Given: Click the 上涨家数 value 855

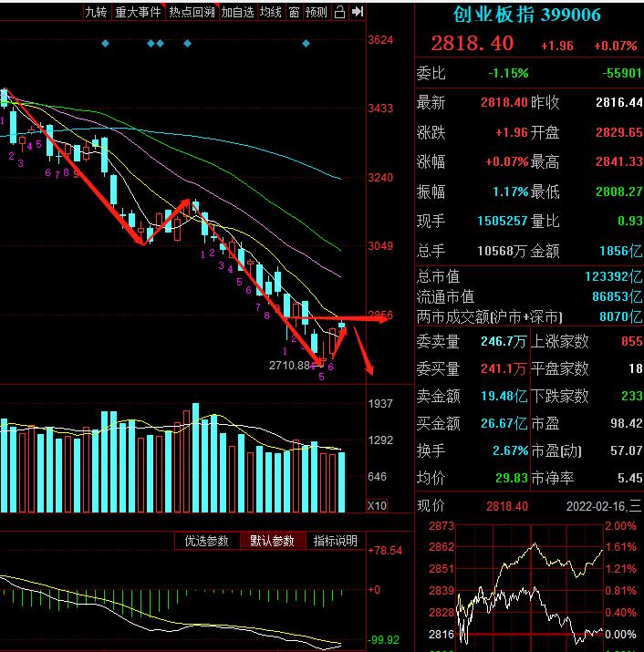Looking at the screenshot, I should [x=631, y=342].
